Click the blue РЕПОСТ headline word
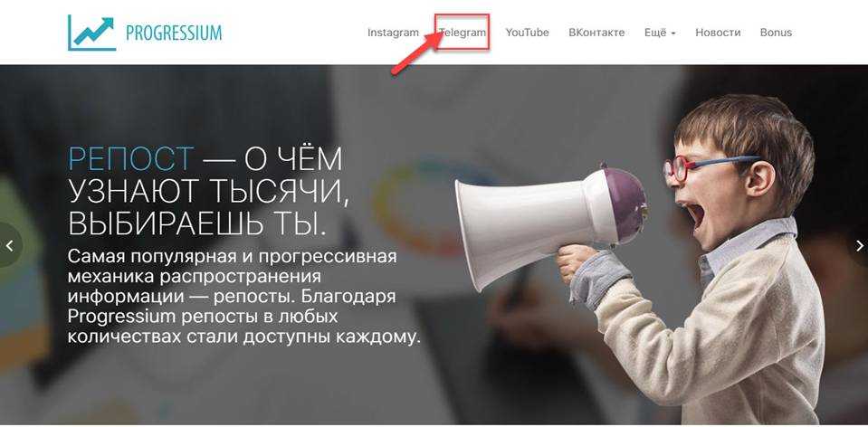868x427 pixels. (x=131, y=160)
